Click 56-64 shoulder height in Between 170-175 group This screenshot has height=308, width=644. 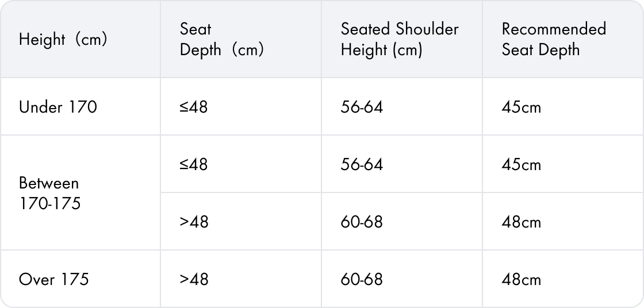coord(362,164)
